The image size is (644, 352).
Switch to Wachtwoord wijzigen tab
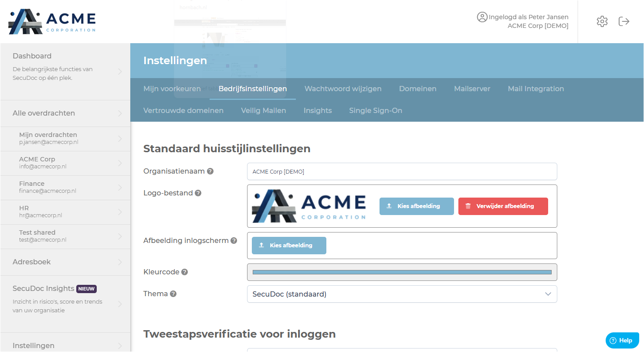click(x=343, y=89)
